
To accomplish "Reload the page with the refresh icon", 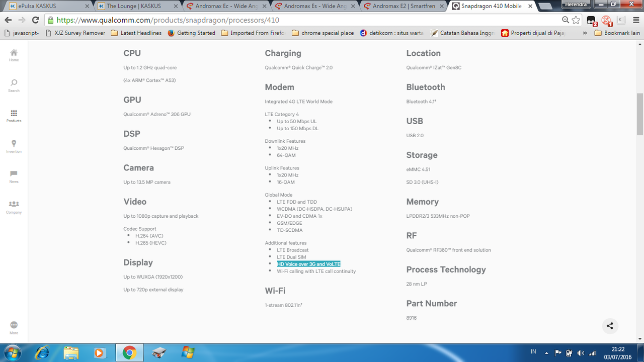I will (35, 20).
